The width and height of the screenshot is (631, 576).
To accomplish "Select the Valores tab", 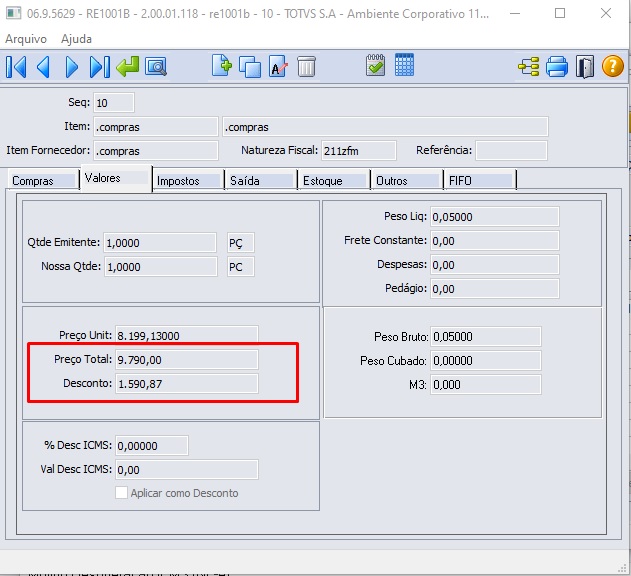I will click(116, 178).
